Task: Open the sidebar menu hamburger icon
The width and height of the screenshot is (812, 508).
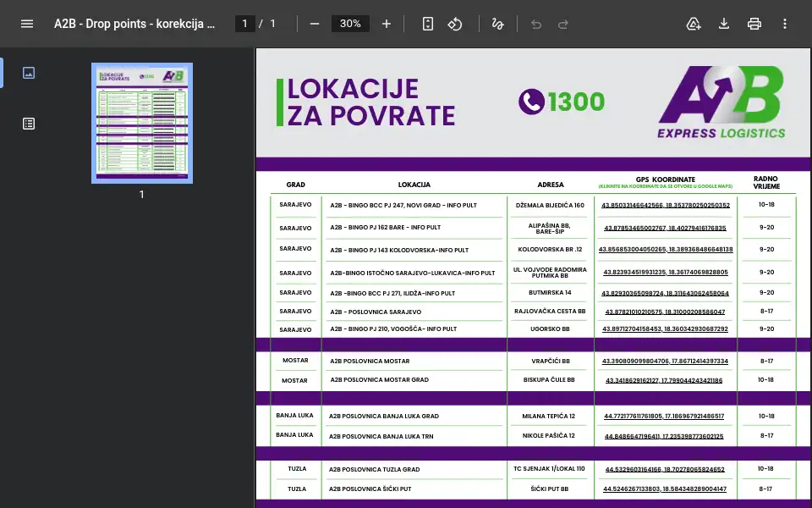Action: tap(27, 24)
